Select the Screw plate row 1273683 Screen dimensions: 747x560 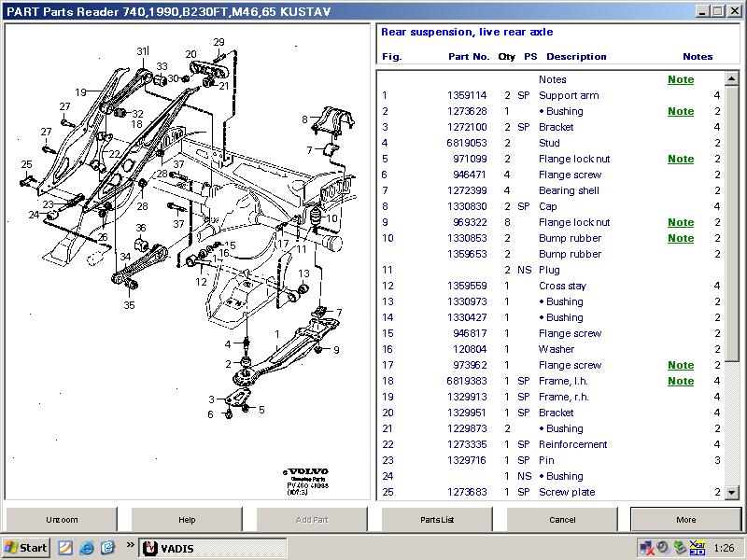click(x=551, y=492)
